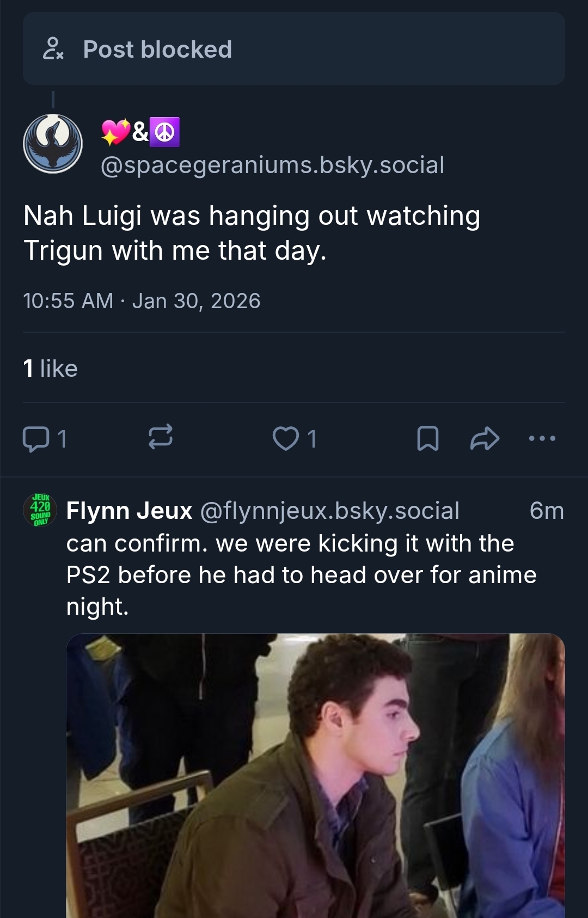This screenshot has width=588, height=918.
Task: View who liked via "1 like"
Action: coord(50,369)
